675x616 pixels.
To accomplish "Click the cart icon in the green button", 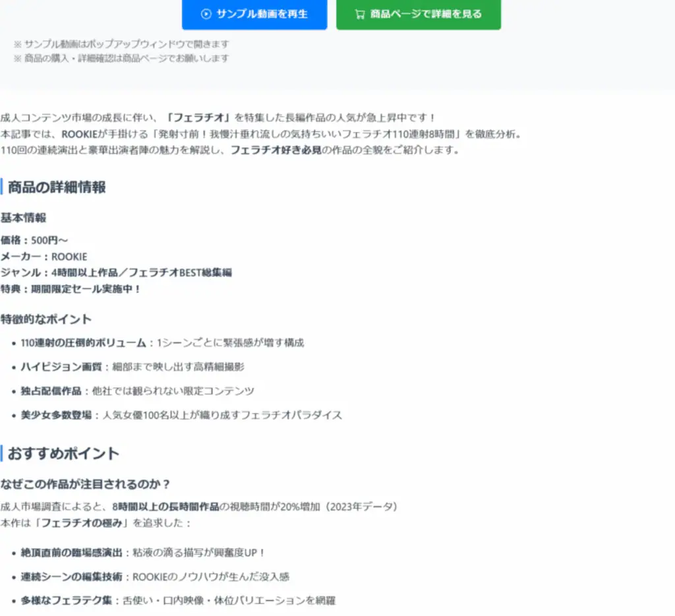I will pos(360,15).
